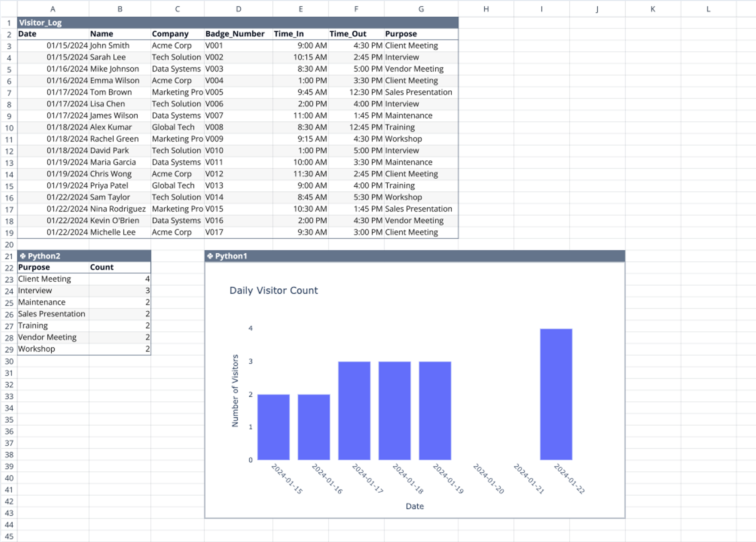Select badge number V006 cell
The image size is (756, 542).
tap(238, 104)
